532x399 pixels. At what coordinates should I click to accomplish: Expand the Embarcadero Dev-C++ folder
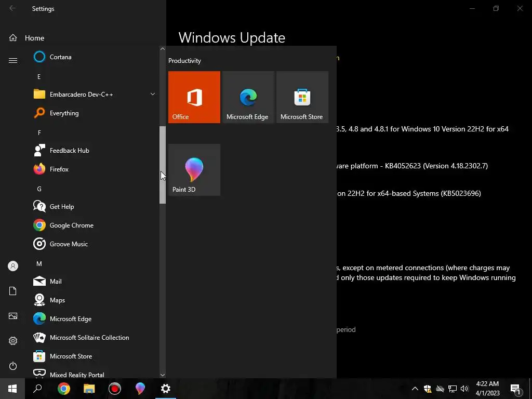pyautogui.click(x=153, y=94)
